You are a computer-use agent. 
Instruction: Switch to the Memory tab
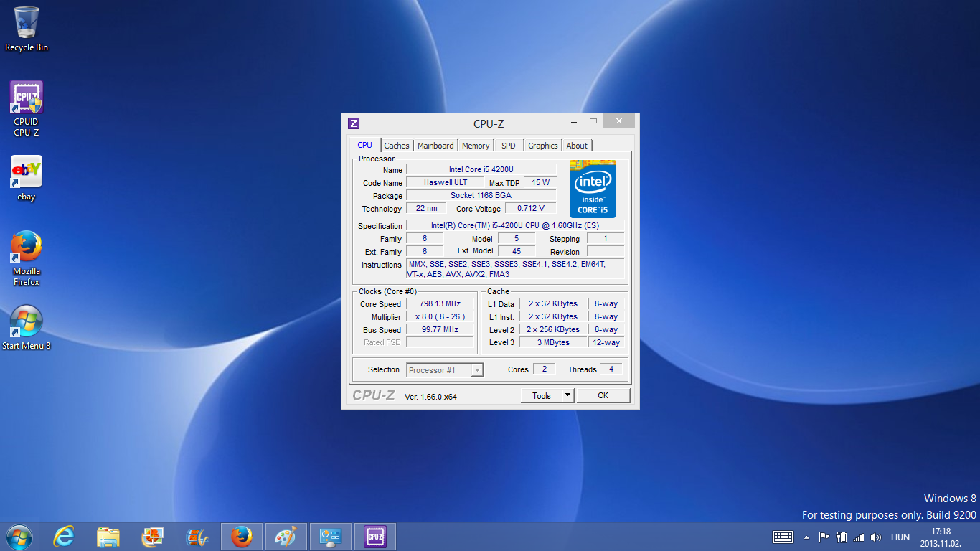click(475, 146)
